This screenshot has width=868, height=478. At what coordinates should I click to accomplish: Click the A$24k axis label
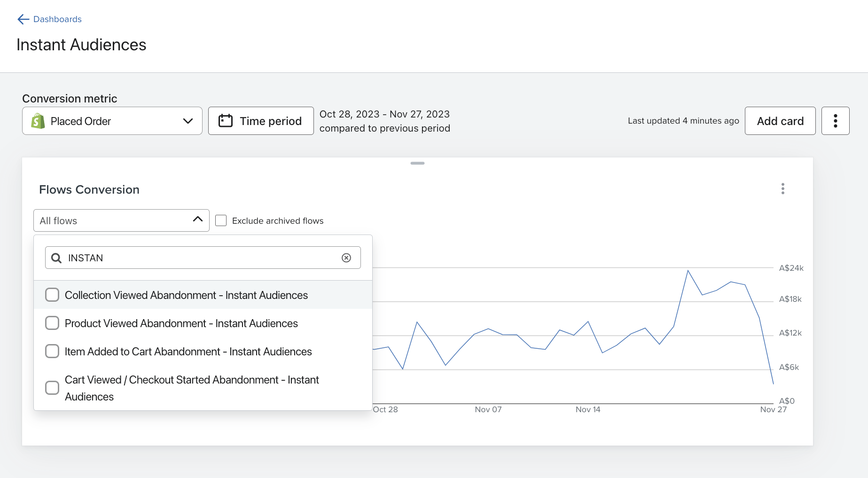(x=791, y=268)
